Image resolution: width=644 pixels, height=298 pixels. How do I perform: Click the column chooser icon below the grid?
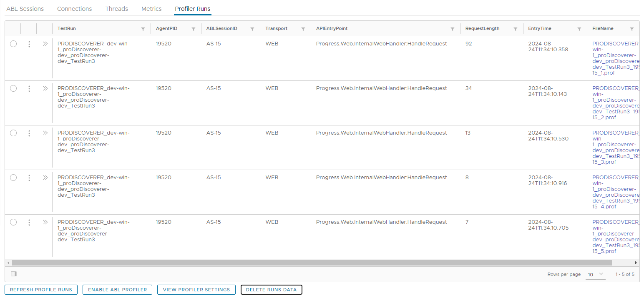[x=13, y=273]
